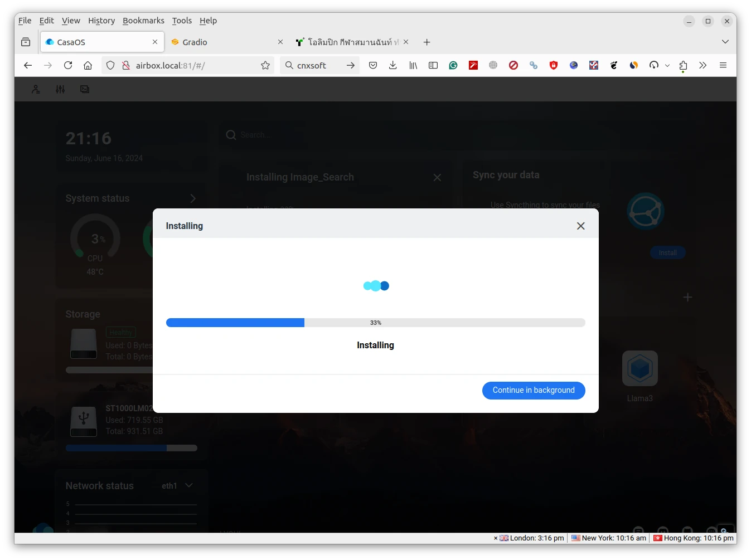
Task: Open the CasaOS terminal and logs icon
Action: click(85, 89)
